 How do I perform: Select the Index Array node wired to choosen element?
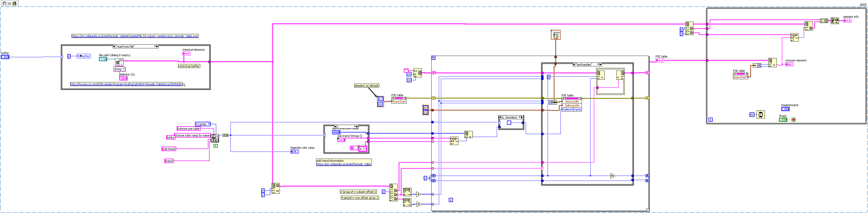point(772,62)
